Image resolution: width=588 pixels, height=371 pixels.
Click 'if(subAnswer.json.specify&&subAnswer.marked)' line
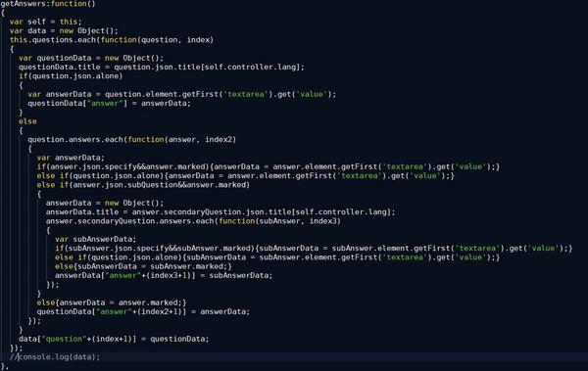click(x=314, y=248)
